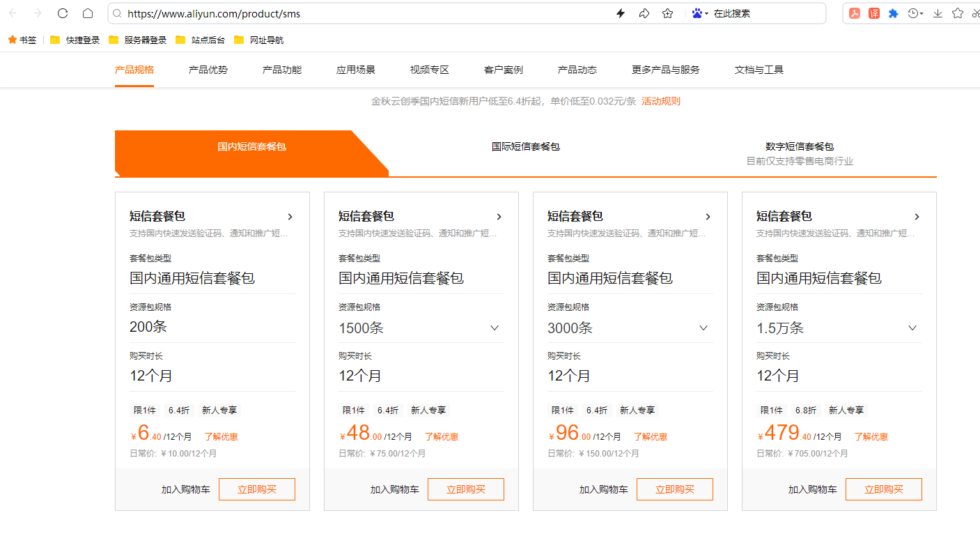Select the 产品功能 navigation tab
This screenshot has height=536, width=980.
tap(282, 70)
